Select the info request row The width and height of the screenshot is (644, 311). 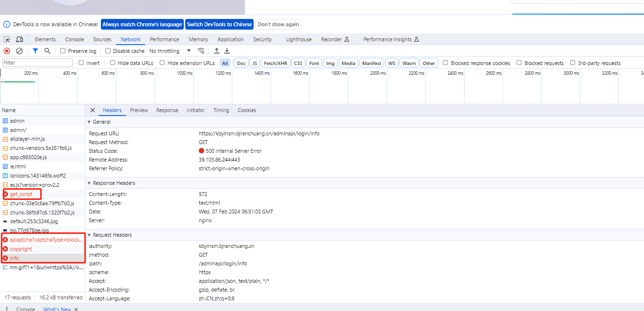(43, 258)
